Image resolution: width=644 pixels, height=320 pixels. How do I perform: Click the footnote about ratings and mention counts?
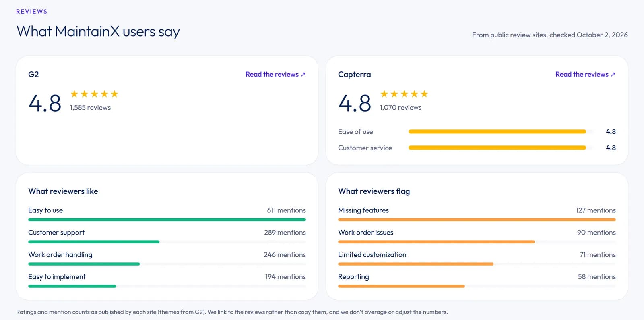coord(232,312)
